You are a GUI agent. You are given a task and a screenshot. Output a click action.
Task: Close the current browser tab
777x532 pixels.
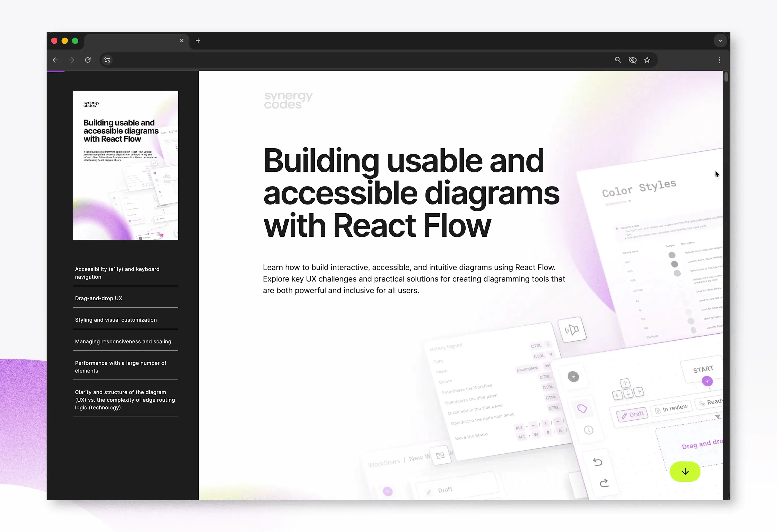point(182,40)
